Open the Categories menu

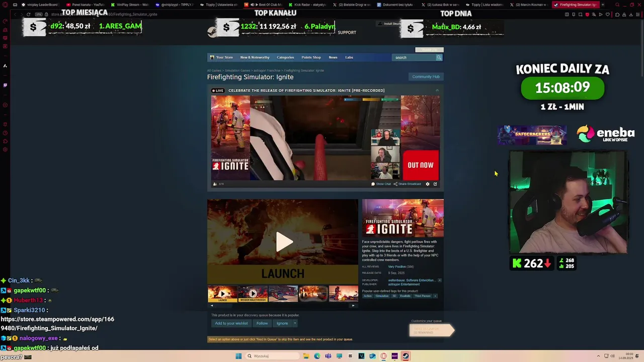click(285, 57)
